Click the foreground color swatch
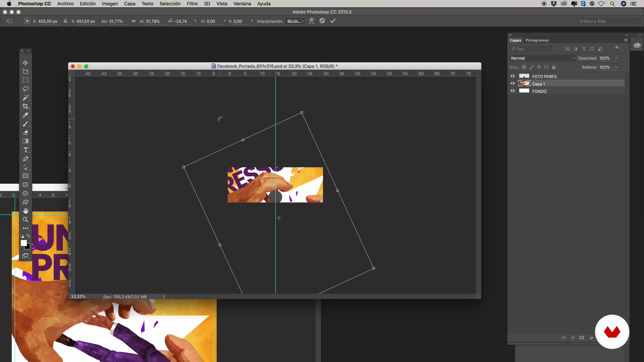This screenshot has height=362, width=644. pos(23,243)
